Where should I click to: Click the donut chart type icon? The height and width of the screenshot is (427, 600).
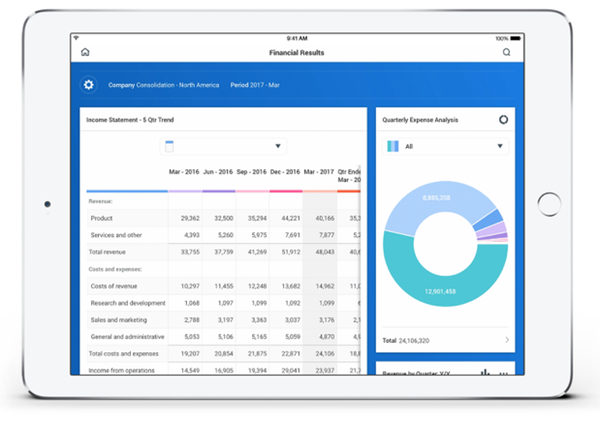point(502,119)
